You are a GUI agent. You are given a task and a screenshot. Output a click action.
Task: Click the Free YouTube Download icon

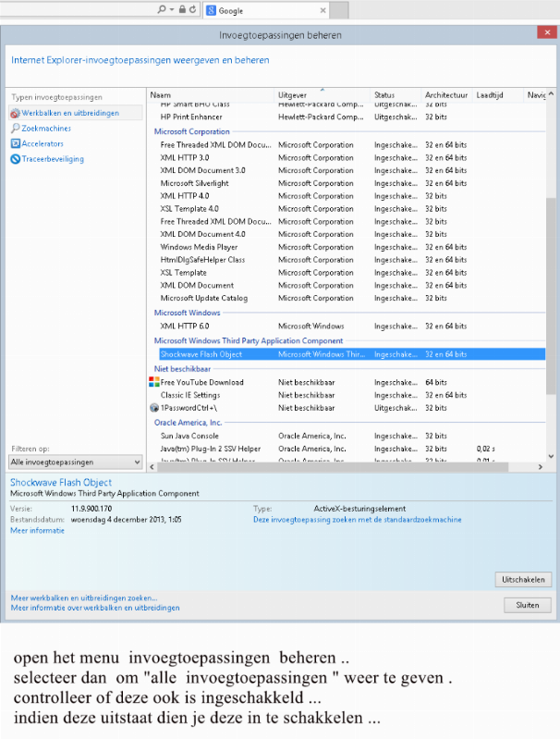click(154, 382)
